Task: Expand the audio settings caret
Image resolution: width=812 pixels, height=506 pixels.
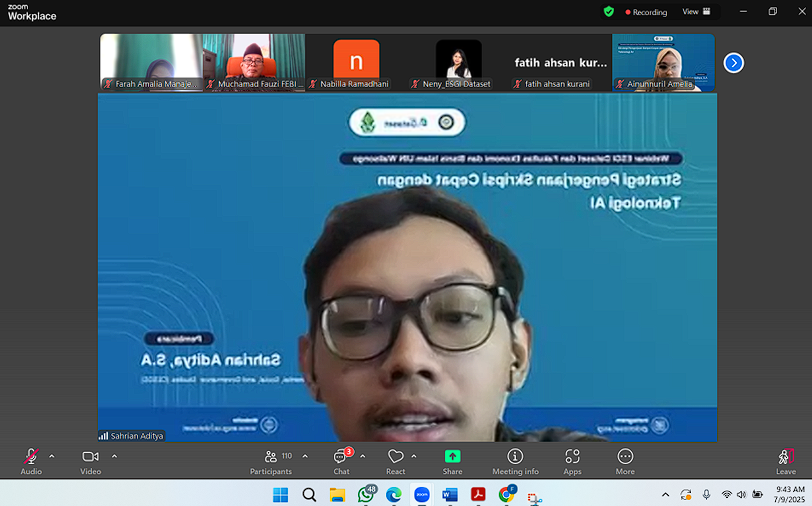Action: pyautogui.click(x=52, y=456)
